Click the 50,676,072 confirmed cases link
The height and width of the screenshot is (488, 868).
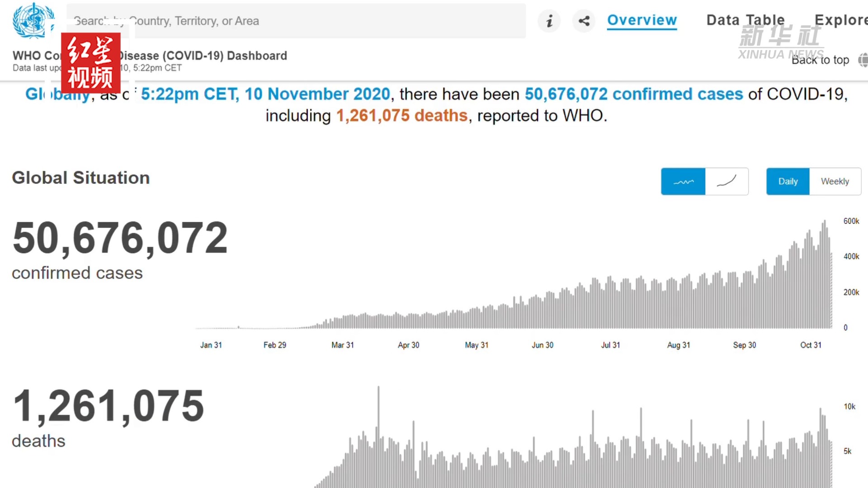click(x=633, y=94)
